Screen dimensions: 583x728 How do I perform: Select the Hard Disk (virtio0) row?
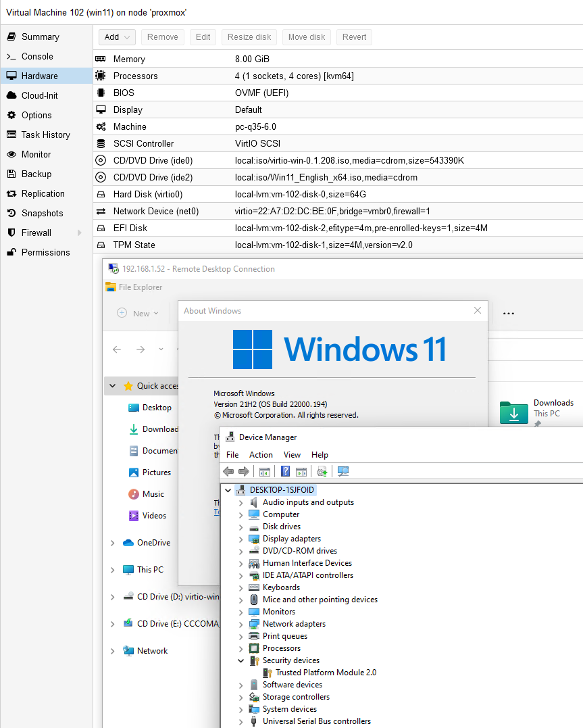click(x=338, y=194)
